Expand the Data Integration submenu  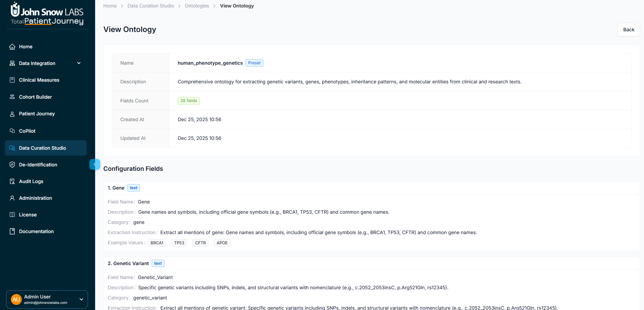pos(79,63)
